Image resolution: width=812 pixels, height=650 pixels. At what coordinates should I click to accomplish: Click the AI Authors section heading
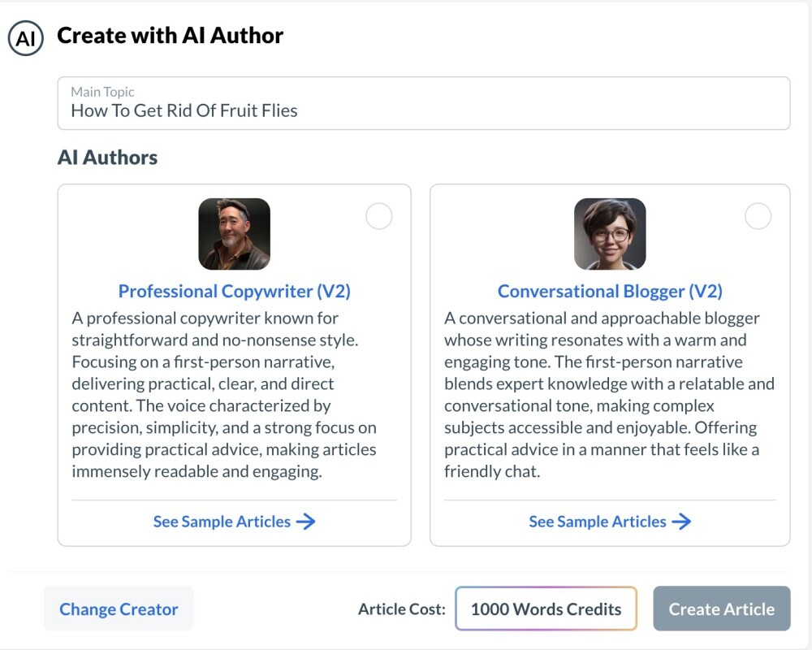[106, 157]
